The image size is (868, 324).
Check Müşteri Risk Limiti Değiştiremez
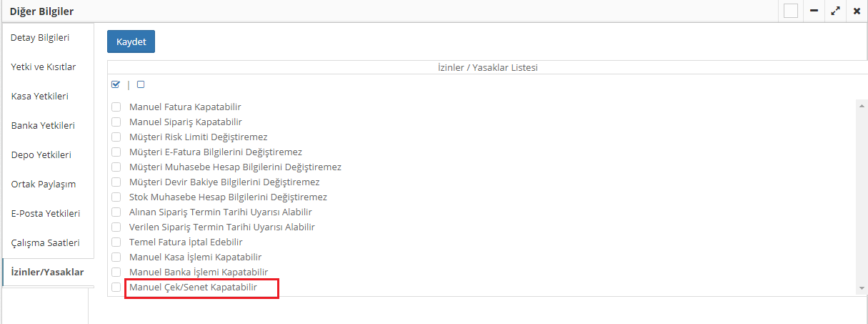pos(116,137)
